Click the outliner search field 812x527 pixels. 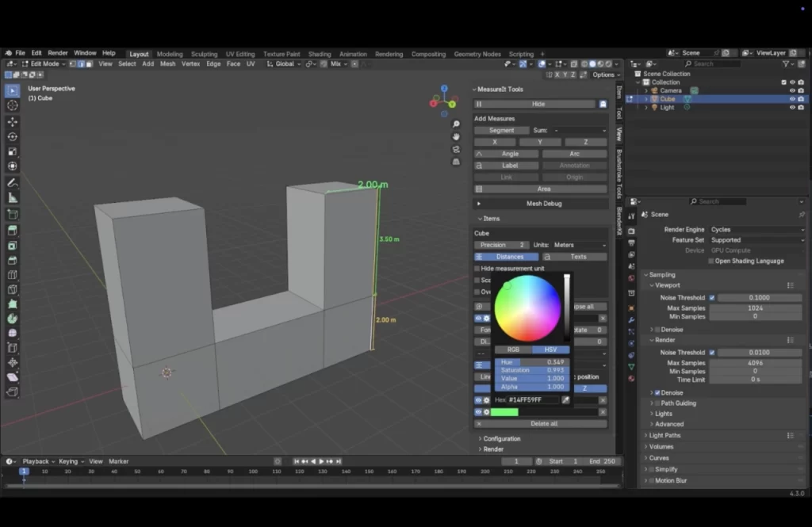pos(711,63)
